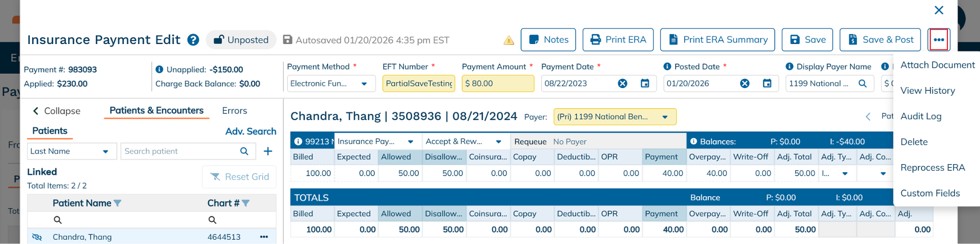Toggle the Unposted lock status
This screenshot has width=980, height=244.
point(241,40)
